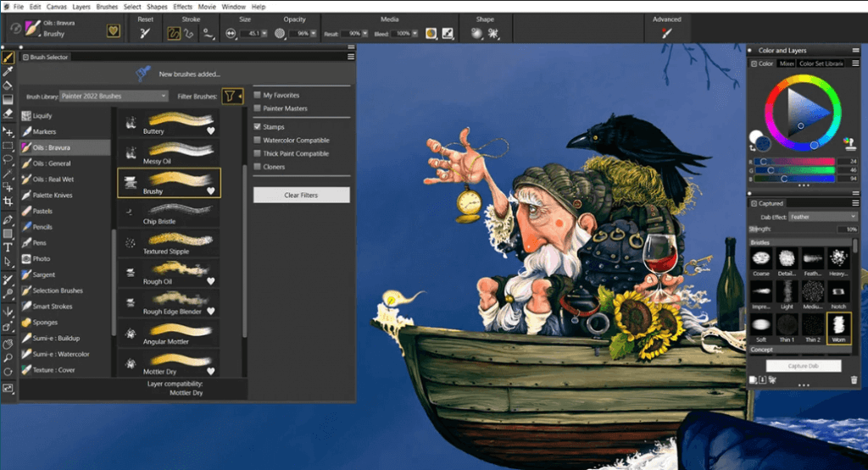Pick the Paint Bucket tool

click(8, 86)
